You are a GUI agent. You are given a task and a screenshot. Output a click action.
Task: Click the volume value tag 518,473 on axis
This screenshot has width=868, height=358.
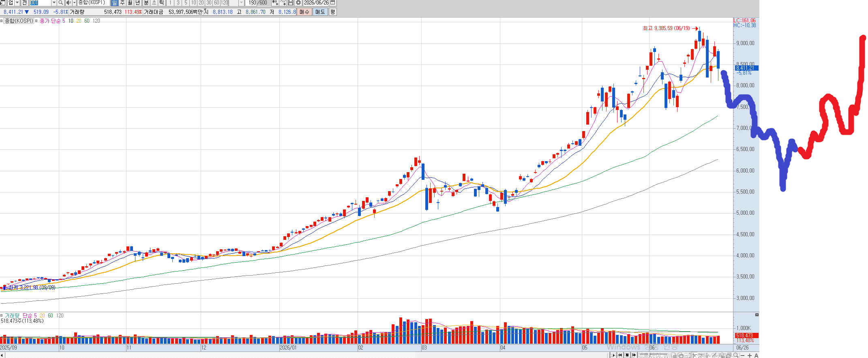point(746,335)
